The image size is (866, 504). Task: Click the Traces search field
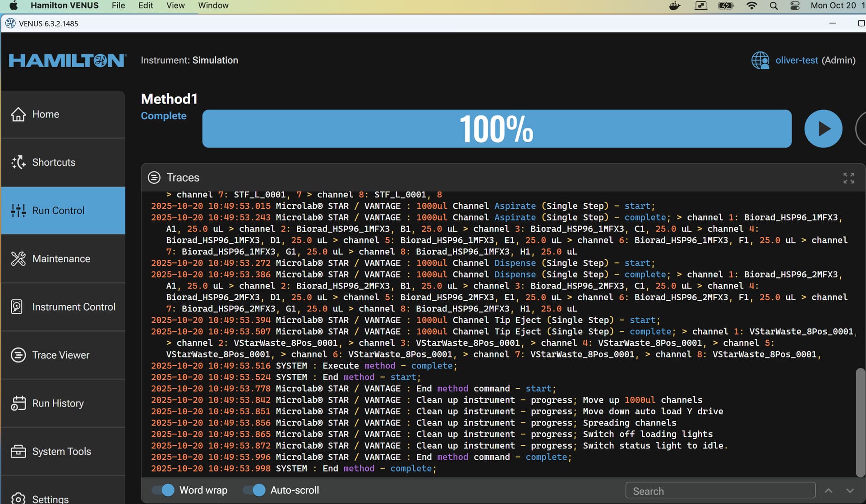tap(720, 491)
